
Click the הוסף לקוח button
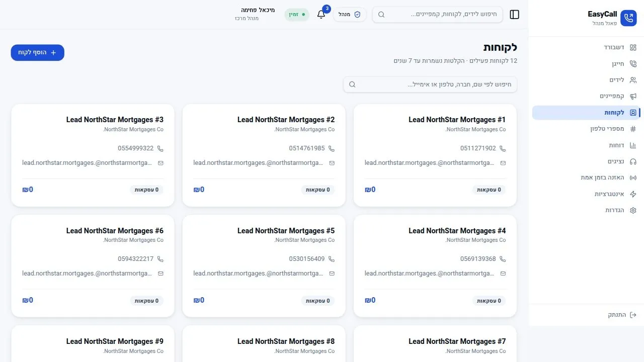tap(37, 52)
